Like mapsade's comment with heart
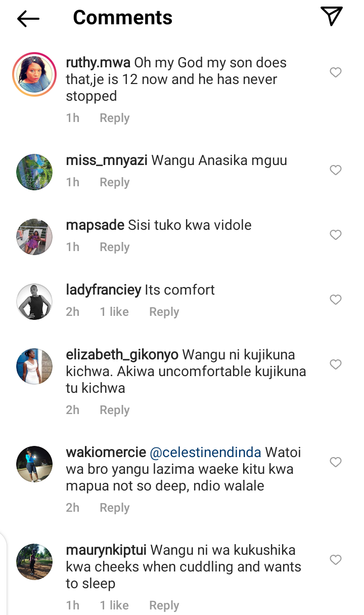Screen dimensions: 364x615 click(x=336, y=235)
